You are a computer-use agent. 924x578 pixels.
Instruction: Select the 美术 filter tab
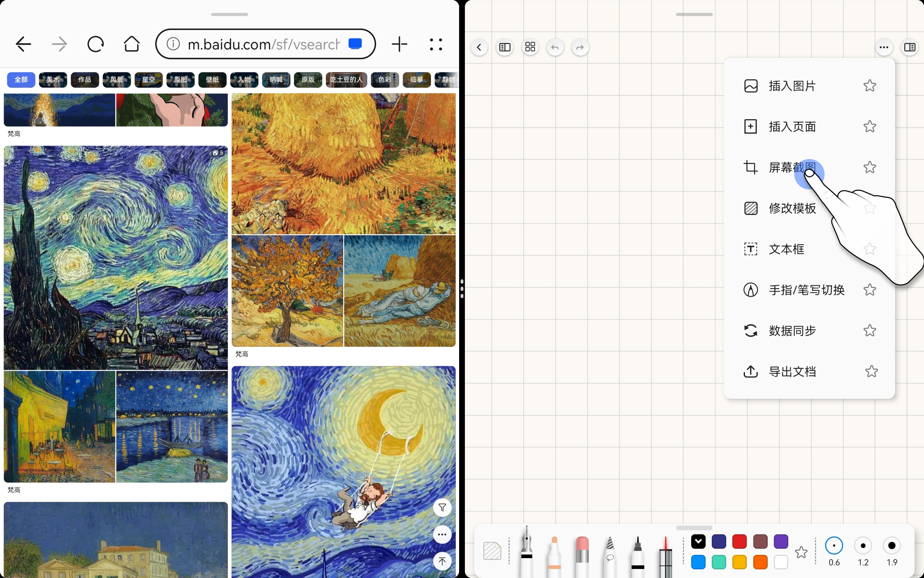point(53,79)
